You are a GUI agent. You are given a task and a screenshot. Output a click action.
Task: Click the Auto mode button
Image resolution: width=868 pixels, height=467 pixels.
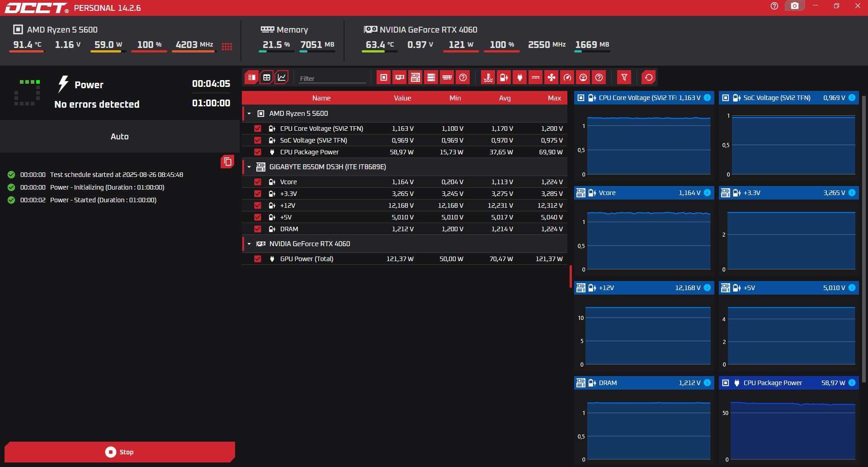120,136
